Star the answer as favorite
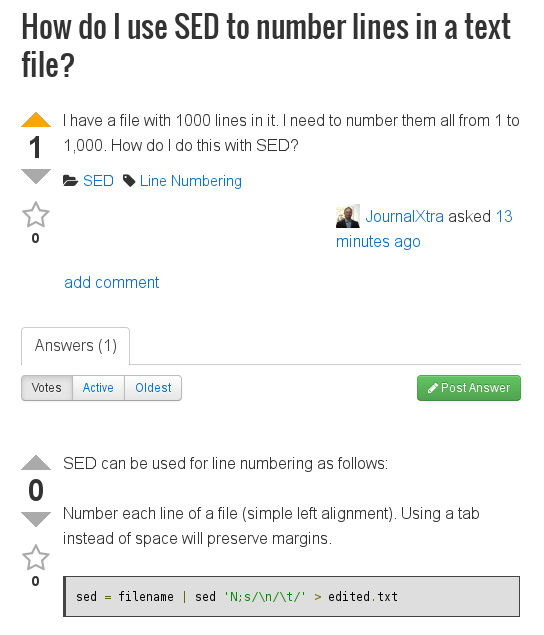The width and height of the screenshot is (544, 635). [36, 558]
